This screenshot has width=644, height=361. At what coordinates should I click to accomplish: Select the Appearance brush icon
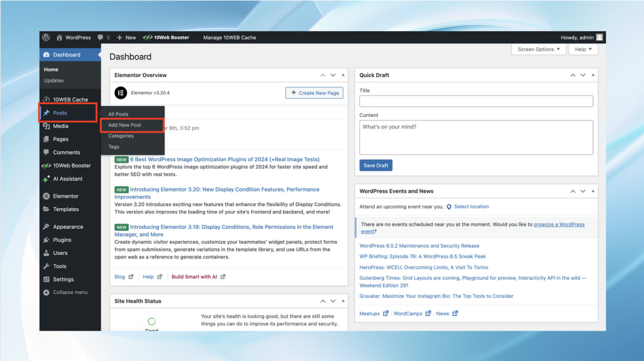(47, 226)
